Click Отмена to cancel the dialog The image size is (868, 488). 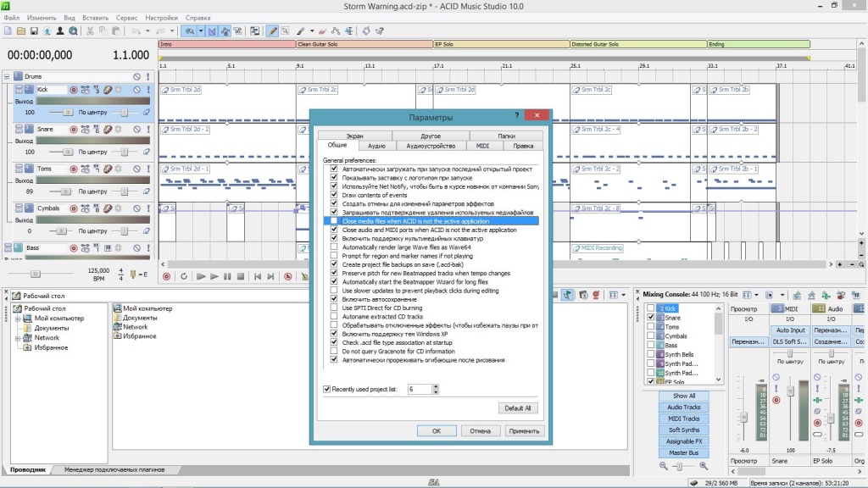click(x=480, y=431)
